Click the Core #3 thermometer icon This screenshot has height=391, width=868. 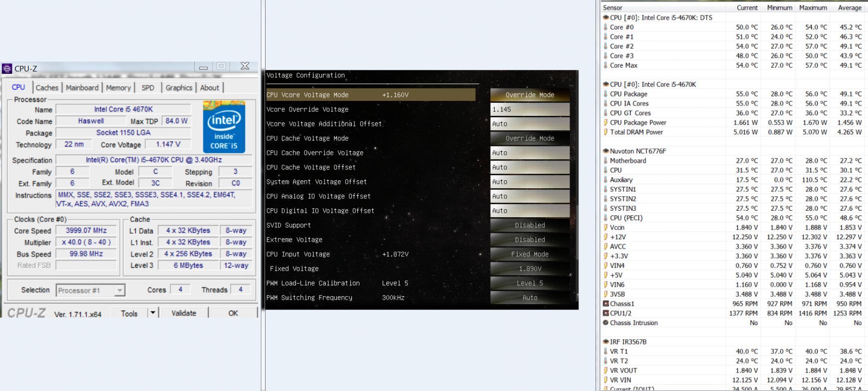point(605,55)
